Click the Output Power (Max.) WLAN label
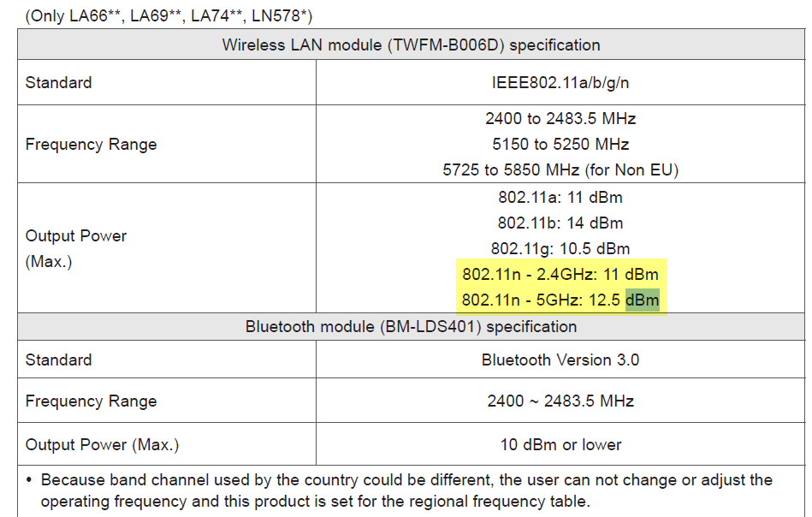The height and width of the screenshot is (517, 812). pos(75,249)
